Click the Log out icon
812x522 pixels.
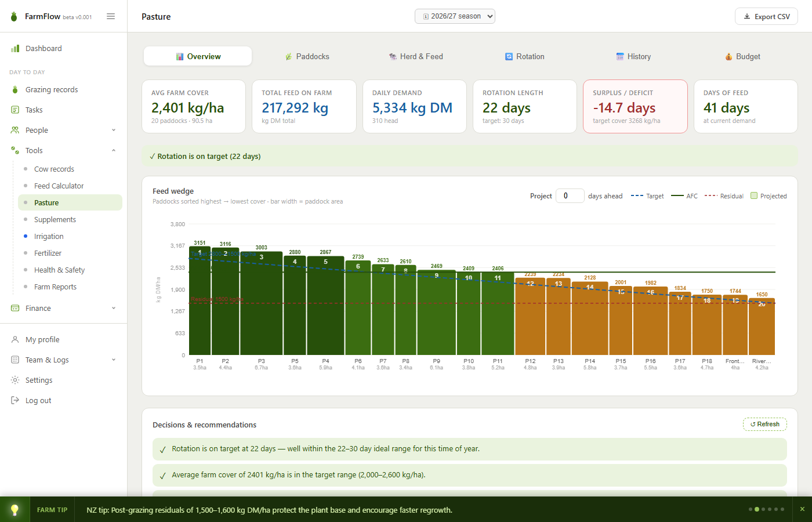pyautogui.click(x=15, y=400)
